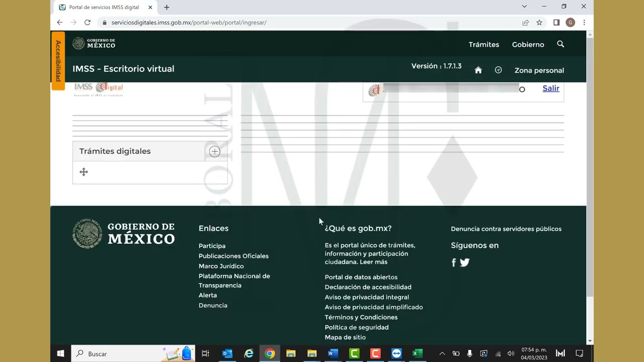Screen dimensions: 644x362
Task: Close the Portal de servicios IMSS digital tab
Action: pos(150,7)
